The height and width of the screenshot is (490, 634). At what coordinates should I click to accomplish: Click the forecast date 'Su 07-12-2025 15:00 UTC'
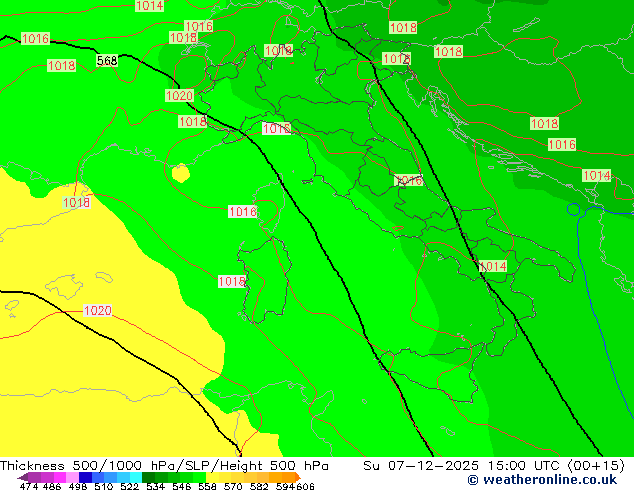(x=461, y=466)
